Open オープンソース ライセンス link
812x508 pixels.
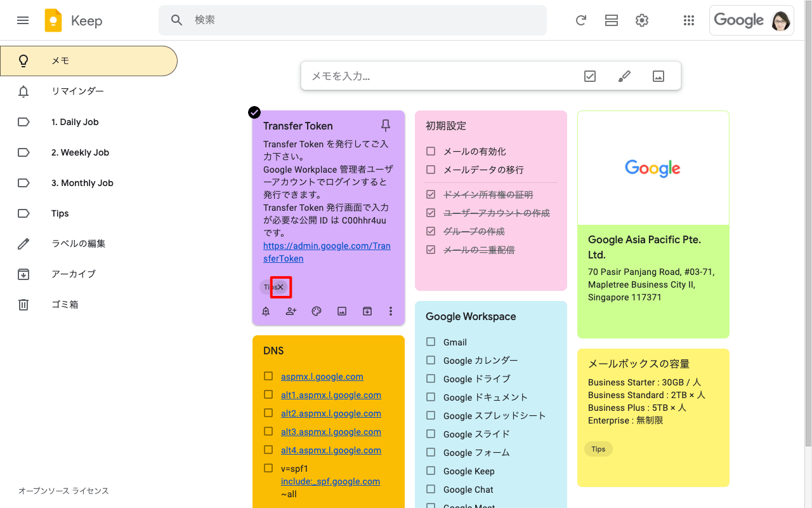pos(63,491)
